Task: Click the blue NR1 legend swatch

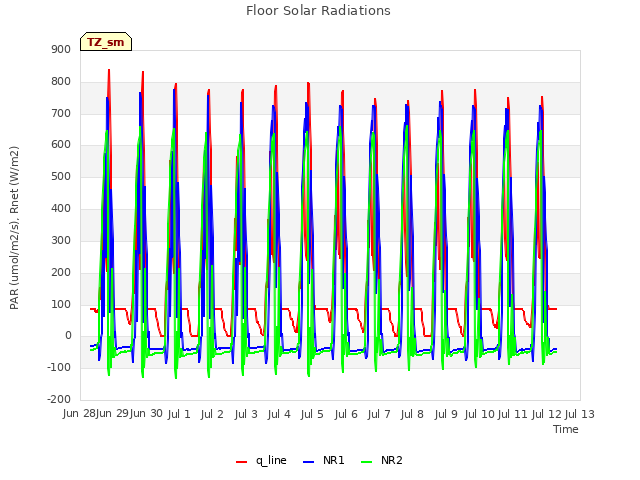Action: [309, 462]
